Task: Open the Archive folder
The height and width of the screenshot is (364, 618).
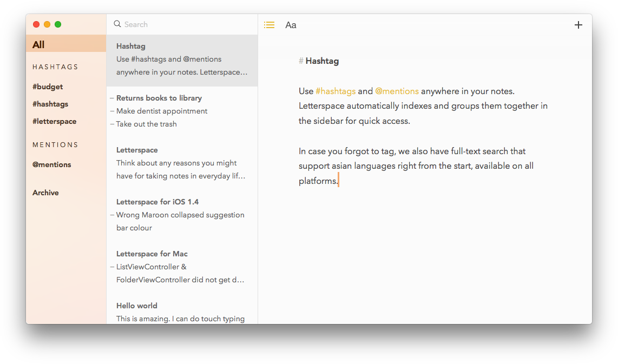Action: [x=45, y=193]
